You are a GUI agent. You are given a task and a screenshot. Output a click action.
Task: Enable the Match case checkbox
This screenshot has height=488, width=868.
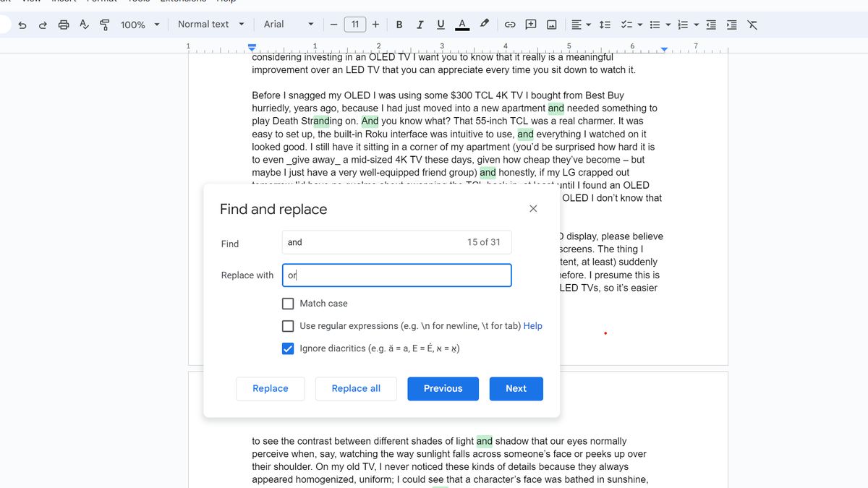tap(288, 303)
